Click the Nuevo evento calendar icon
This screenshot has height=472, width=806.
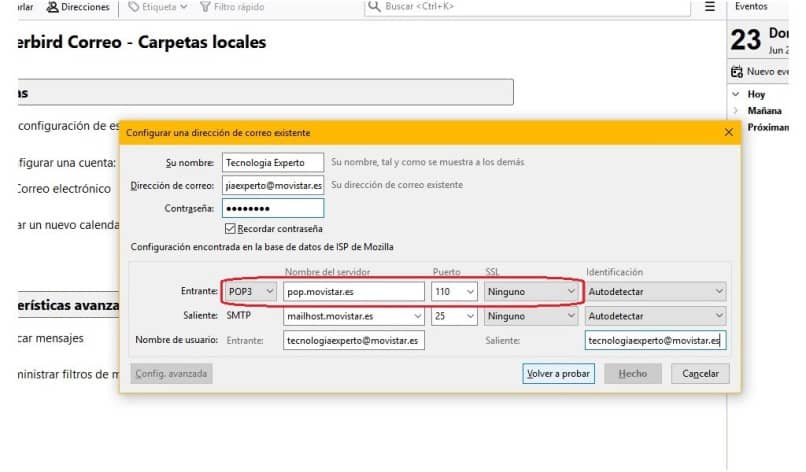(737, 72)
